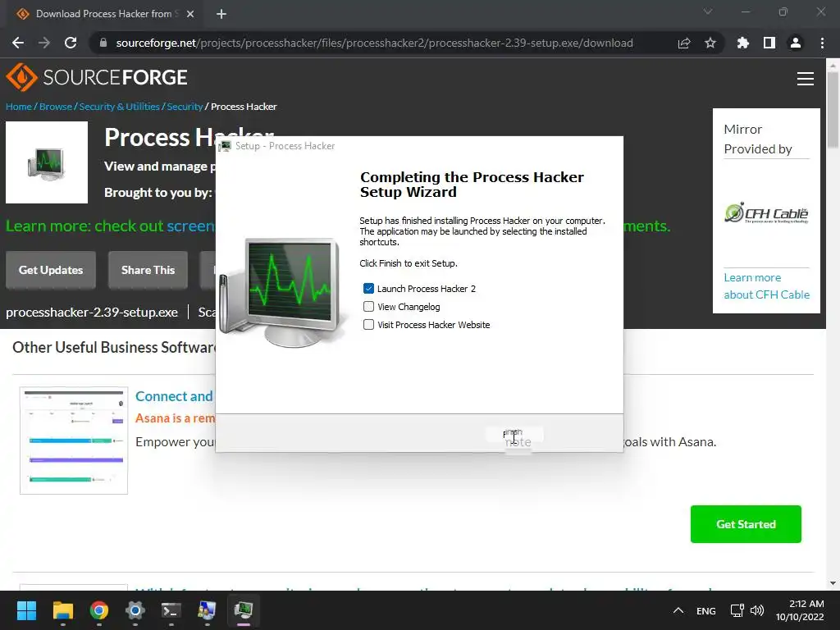Open a new browser tab
The image size is (840, 630).
221,14
